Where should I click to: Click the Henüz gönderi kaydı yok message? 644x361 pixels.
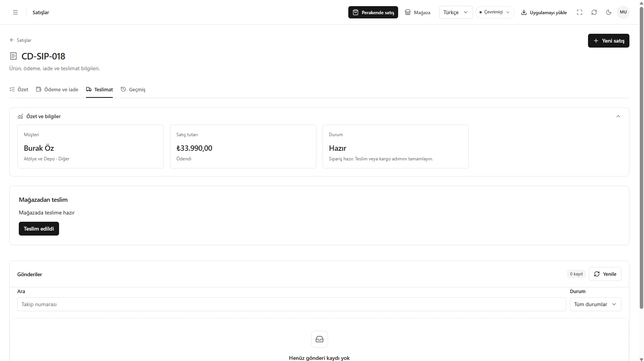point(319,358)
